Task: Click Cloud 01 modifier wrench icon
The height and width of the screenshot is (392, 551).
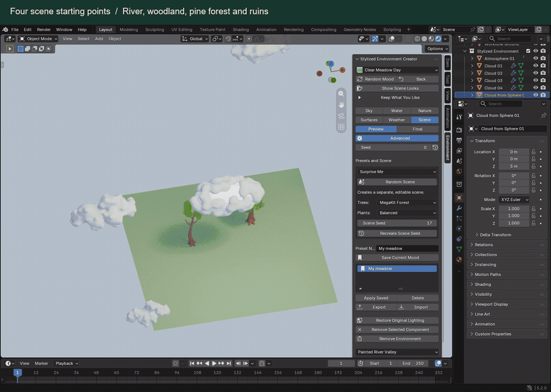Action: (513, 66)
